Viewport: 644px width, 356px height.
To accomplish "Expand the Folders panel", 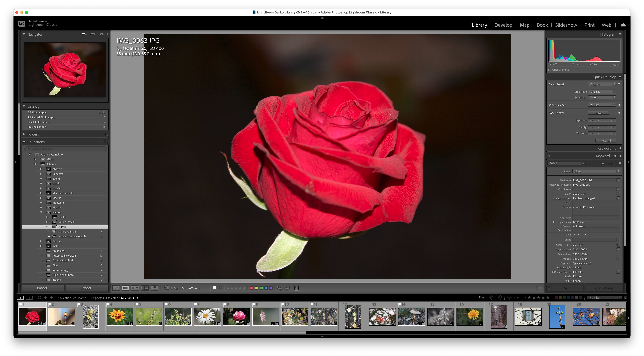I will (x=24, y=134).
